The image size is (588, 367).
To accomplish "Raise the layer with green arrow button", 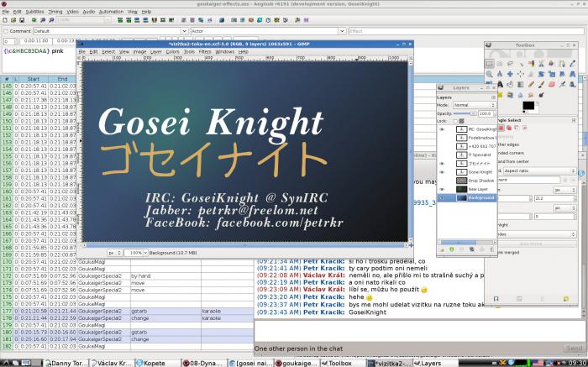I will coord(452,249).
